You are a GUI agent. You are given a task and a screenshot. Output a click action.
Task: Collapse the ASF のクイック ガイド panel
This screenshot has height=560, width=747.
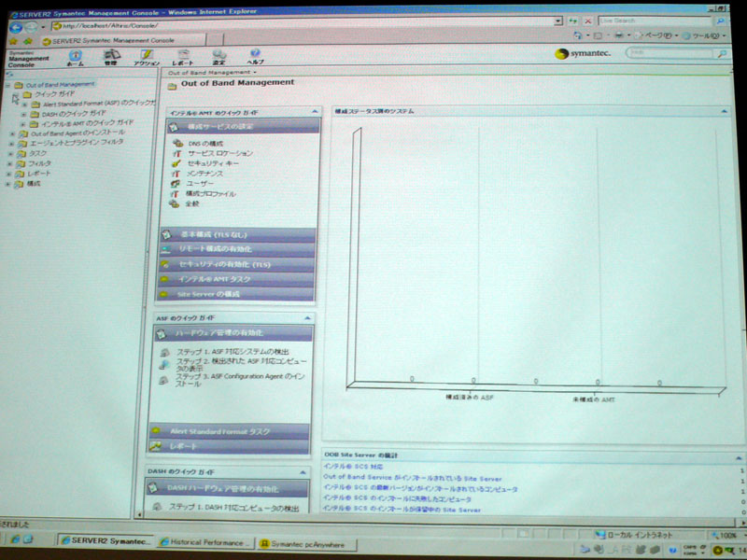(x=307, y=317)
